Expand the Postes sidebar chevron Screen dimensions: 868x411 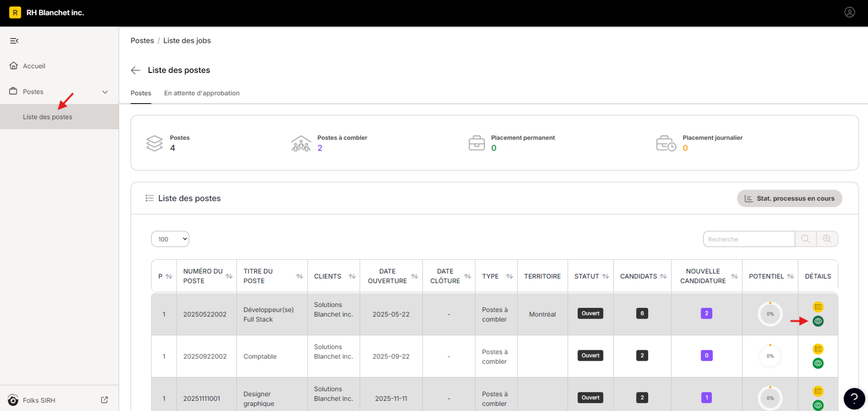(105, 92)
